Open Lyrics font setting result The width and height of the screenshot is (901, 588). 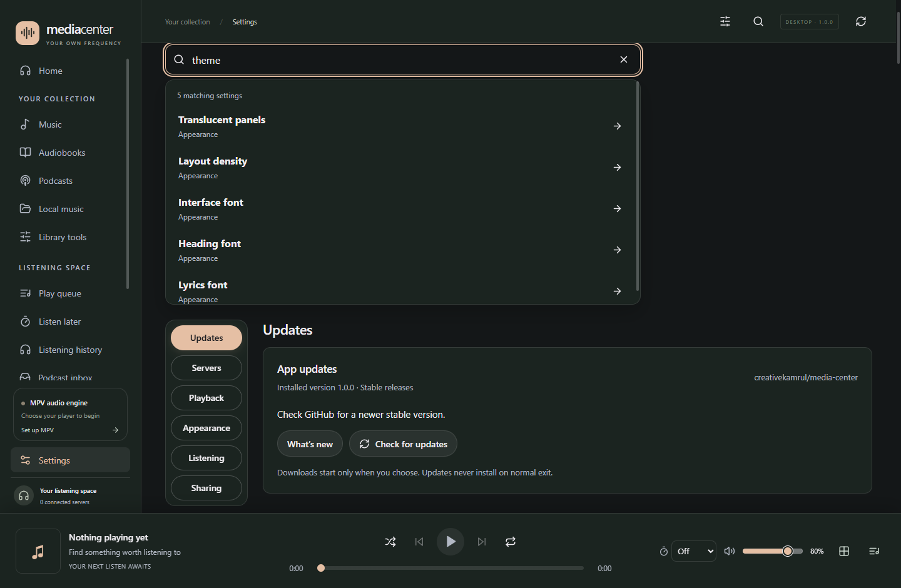click(x=401, y=290)
